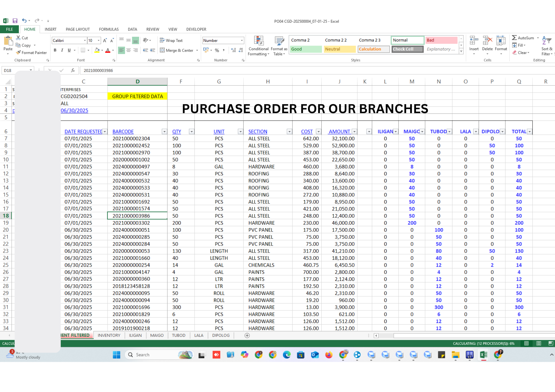Click the Copy button
The image size is (555, 392).
click(x=23, y=45)
